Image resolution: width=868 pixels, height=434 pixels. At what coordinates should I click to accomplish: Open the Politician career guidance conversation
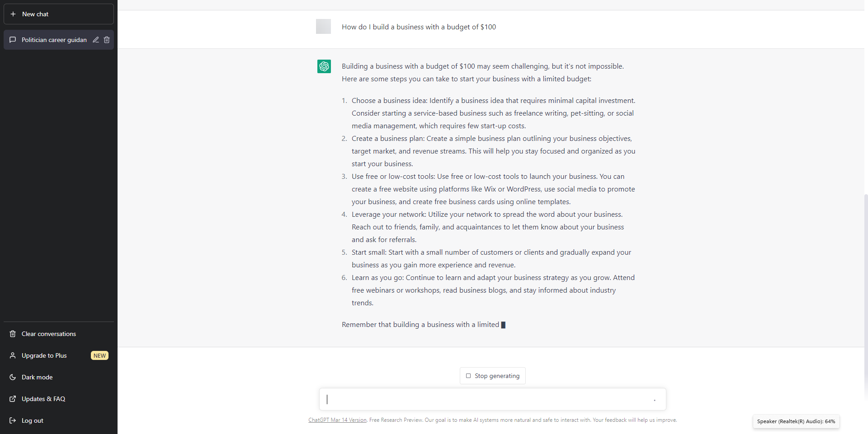coord(54,40)
